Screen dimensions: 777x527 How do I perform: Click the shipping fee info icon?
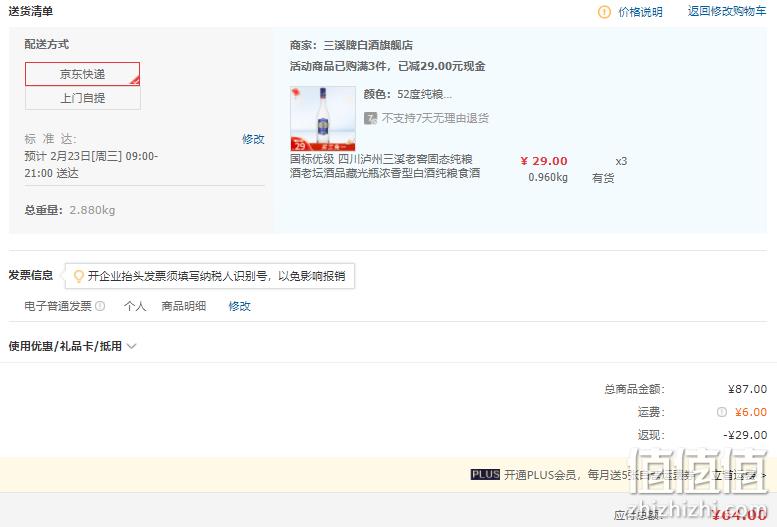(x=722, y=412)
